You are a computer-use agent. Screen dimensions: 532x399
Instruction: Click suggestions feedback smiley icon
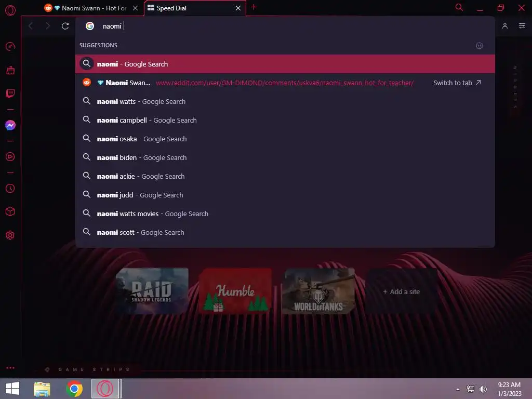click(480, 46)
